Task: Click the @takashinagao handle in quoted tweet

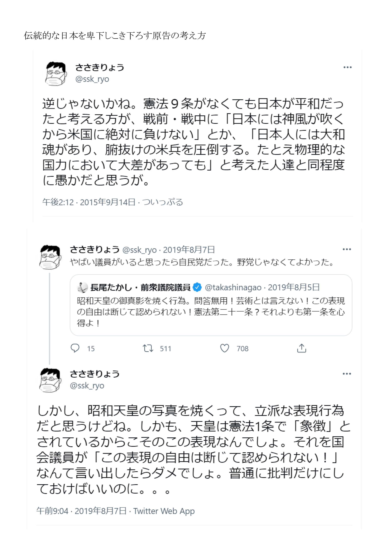Action: click(x=233, y=287)
